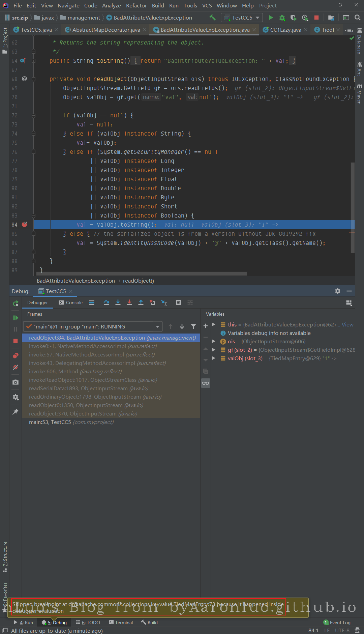Click the View Breakpoints icon

pyautogui.click(x=16, y=355)
